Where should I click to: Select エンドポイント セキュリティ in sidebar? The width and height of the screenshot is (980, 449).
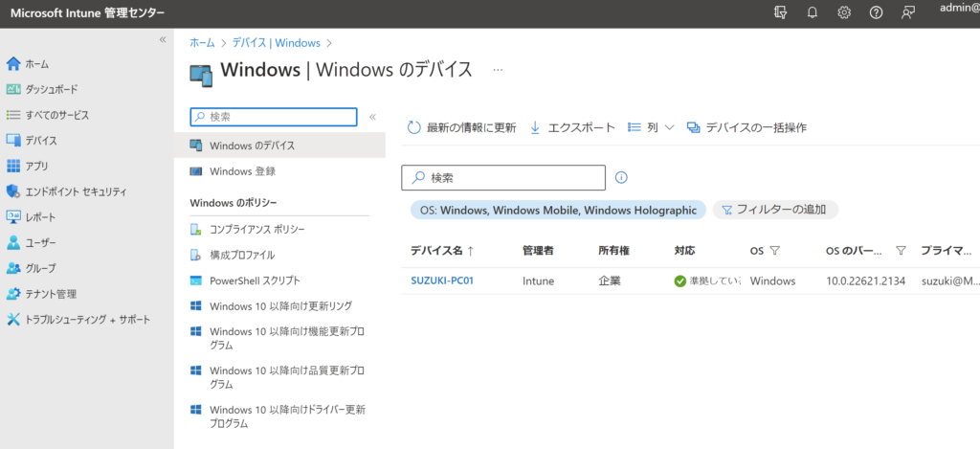76,191
